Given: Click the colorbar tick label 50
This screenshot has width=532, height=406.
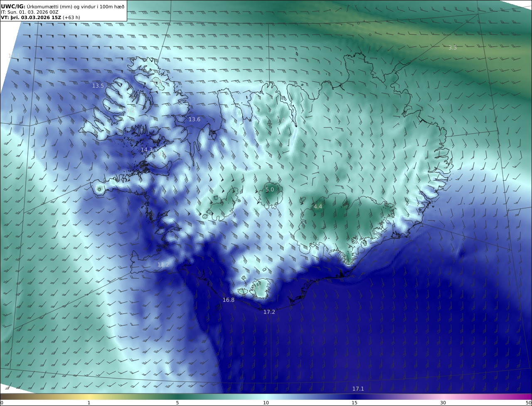Looking at the screenshot, I should tap(529, 403).
